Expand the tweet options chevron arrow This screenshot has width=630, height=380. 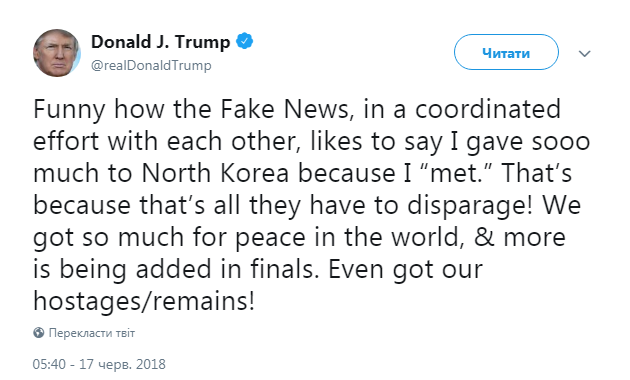click(x=585, y=53)
